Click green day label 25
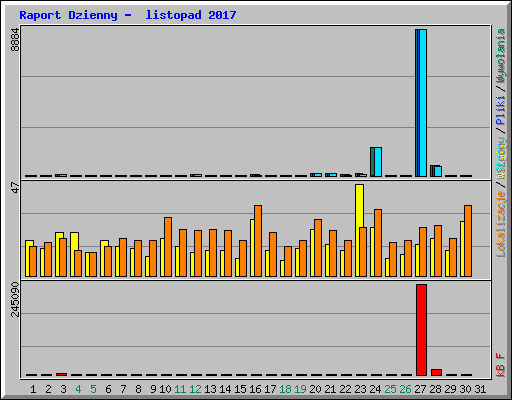Image resolution: width=512 pixels, height=400 pixels. click(390, 389)
